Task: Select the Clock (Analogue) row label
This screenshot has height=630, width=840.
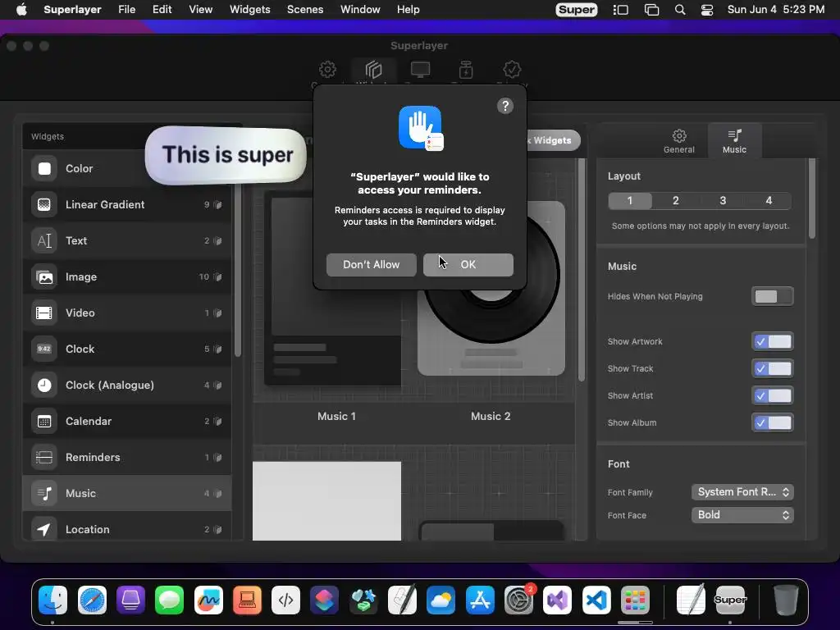Action: click(110, 386)
